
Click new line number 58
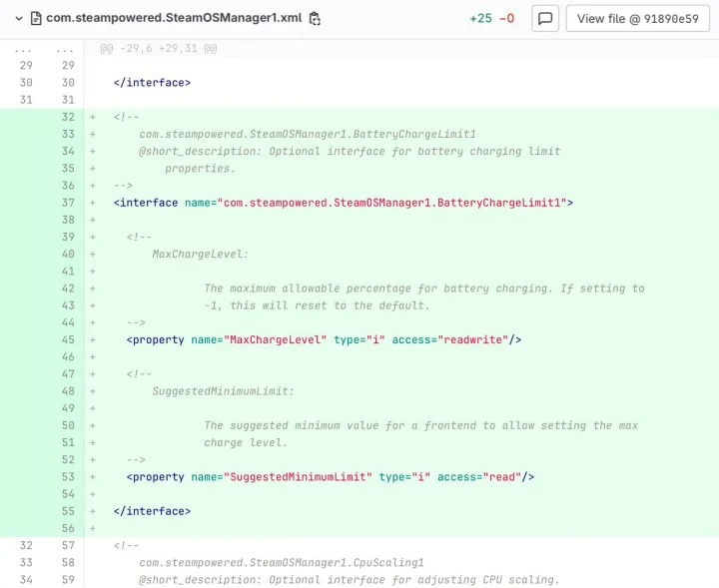66,563
